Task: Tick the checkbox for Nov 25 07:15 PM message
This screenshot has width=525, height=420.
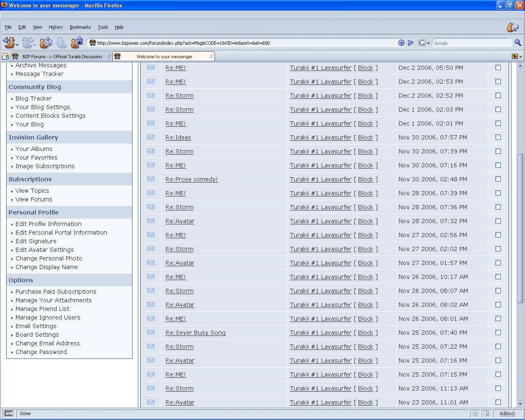Action: click(x=498, y=374)
